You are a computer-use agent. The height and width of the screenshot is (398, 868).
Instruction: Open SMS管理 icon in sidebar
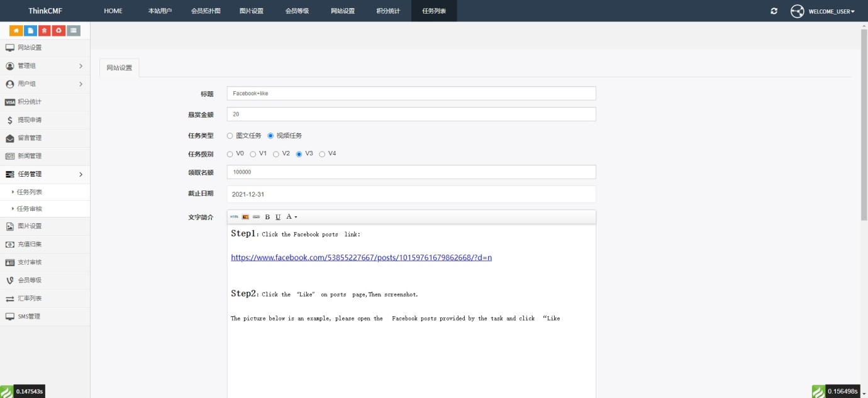[x=9, y=316]
